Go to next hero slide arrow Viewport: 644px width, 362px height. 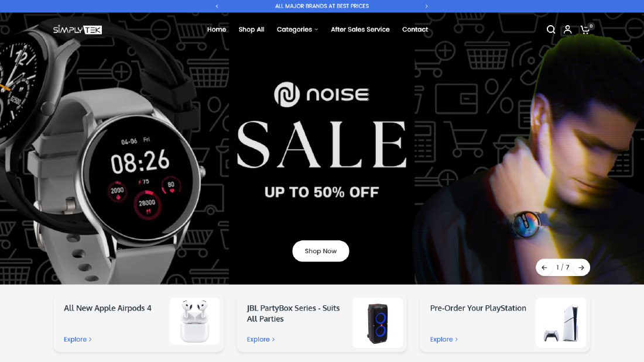(581, 268)
